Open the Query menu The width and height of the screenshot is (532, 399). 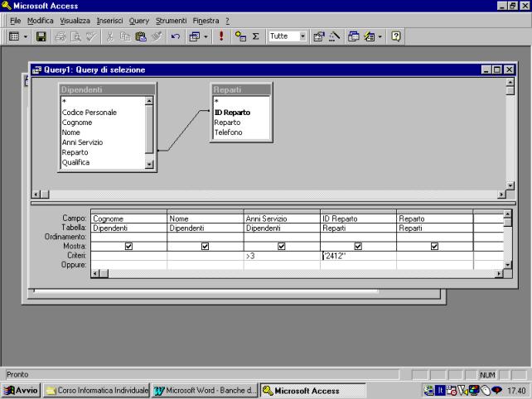(138, 21)
